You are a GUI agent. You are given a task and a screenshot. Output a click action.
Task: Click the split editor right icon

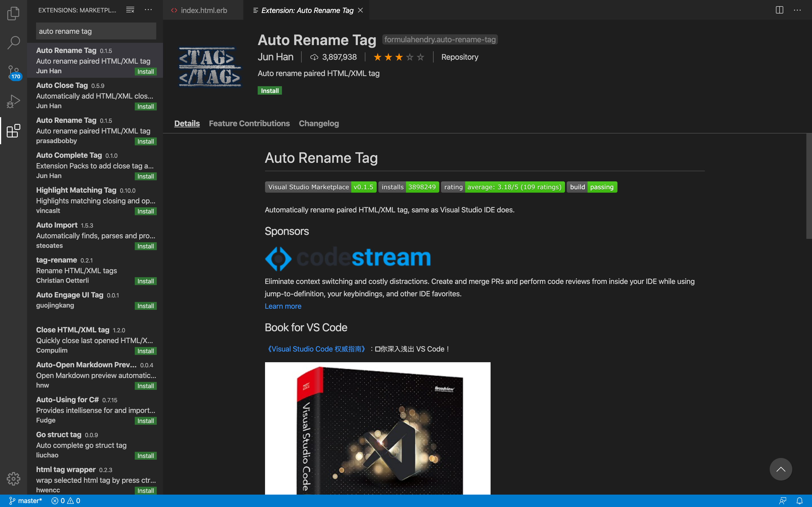[x=779, y=10]
